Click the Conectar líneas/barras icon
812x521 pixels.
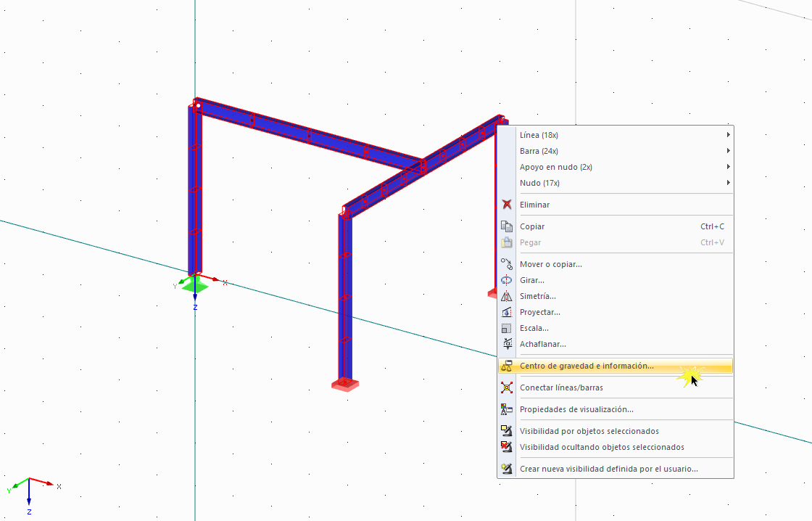click(507, 387)
